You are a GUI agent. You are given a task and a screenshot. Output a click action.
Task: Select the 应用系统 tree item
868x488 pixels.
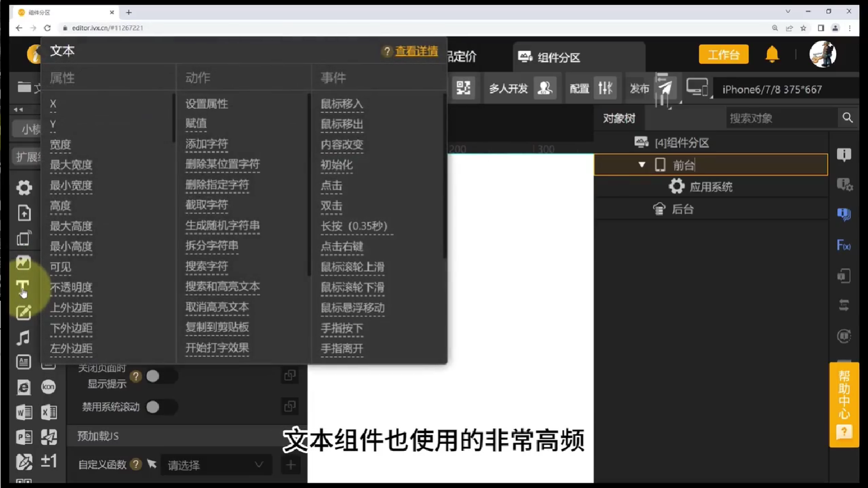(x=711, y=187)
